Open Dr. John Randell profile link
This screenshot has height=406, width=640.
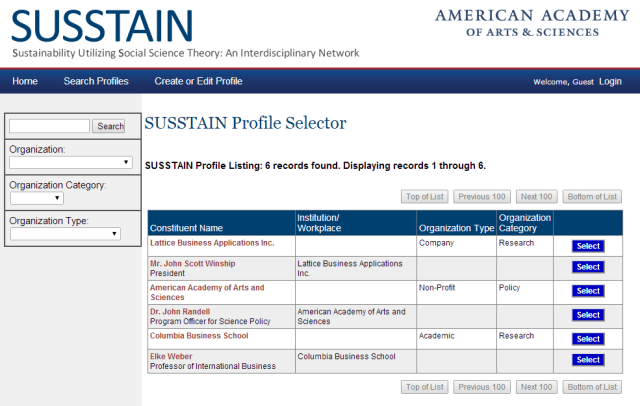pyautogui.click(x=180, y=311)
